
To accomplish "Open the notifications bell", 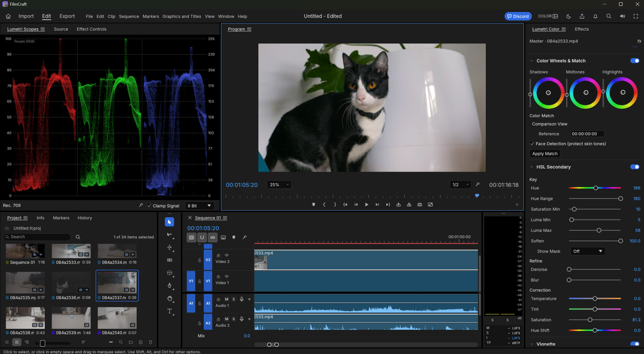I will pyautogui.click(x=595, y=16).
